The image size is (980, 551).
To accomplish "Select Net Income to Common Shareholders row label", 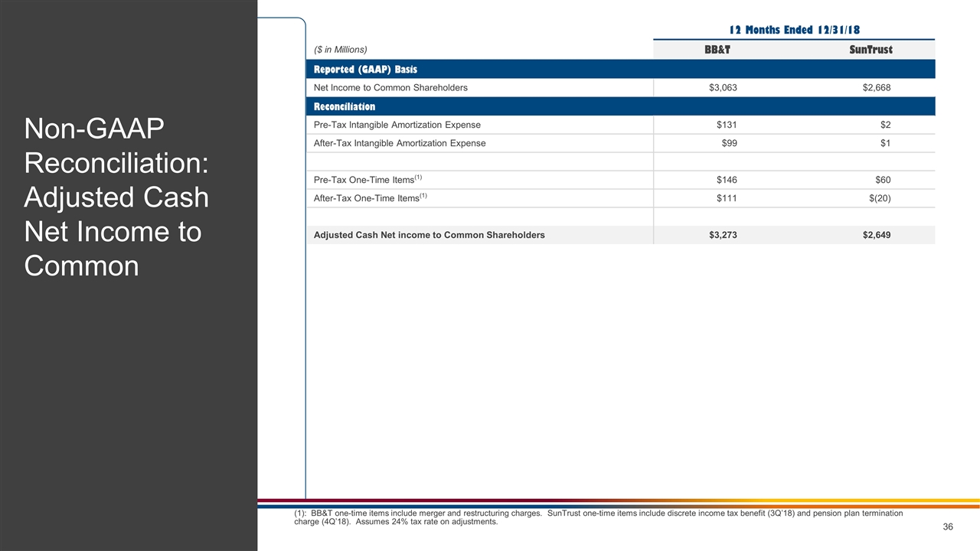I will click(x=390, y=88).
